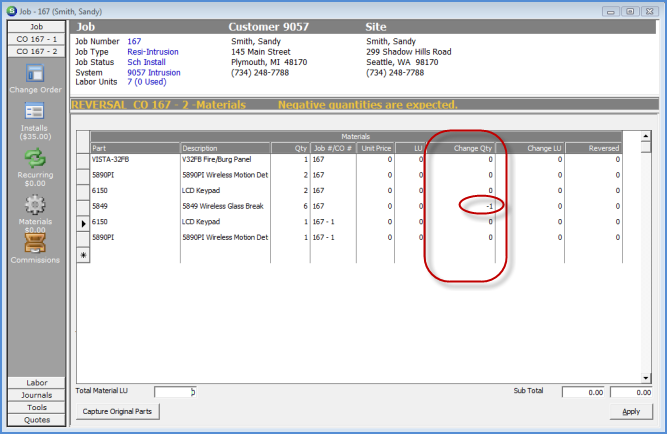667x434 pixels.
Task: Select the VISTA-32FB row selector
Action: 83,160
